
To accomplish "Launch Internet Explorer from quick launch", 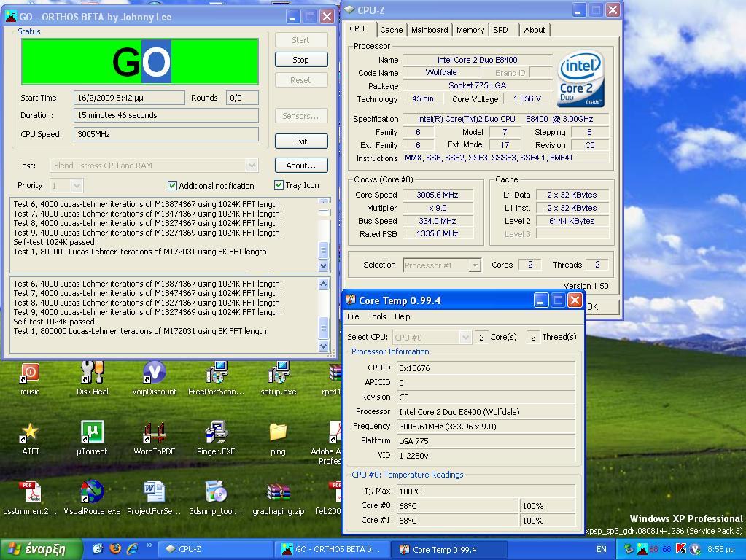I will 132,549.
